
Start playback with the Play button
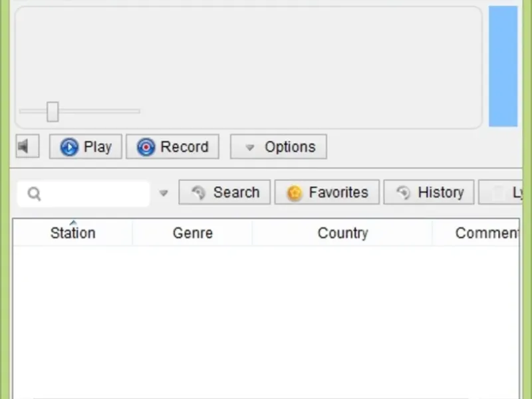(x=86, y=147)
